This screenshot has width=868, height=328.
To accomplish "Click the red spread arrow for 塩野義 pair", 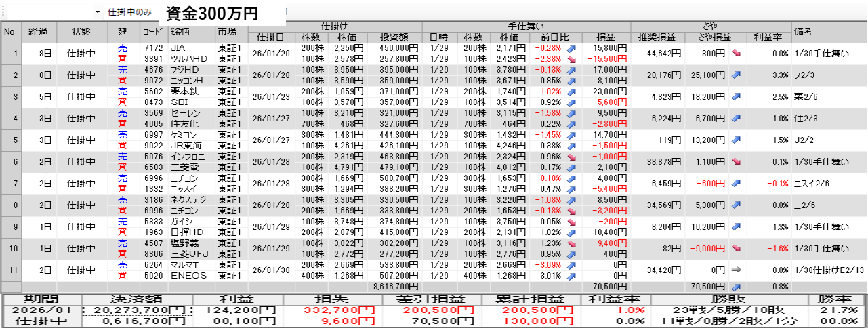I will coord(736,248).
